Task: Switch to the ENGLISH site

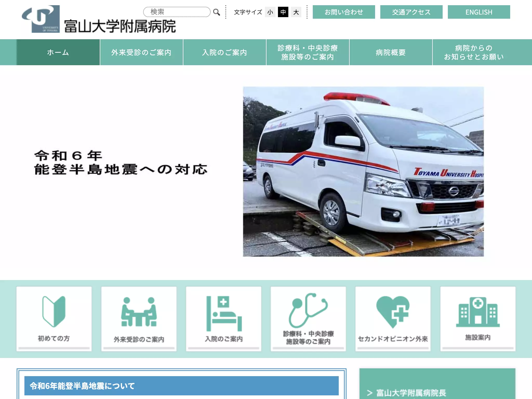Action: click(479, 12)
